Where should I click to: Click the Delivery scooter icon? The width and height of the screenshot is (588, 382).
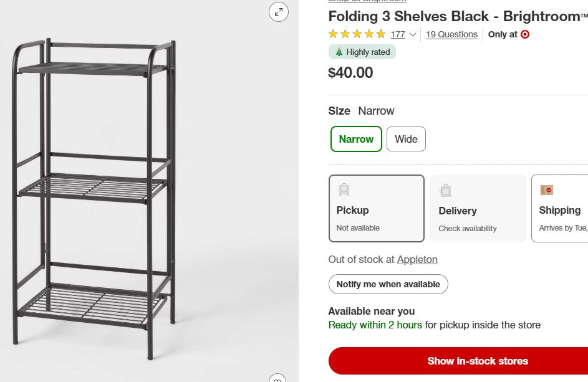(x=445, y=189)
